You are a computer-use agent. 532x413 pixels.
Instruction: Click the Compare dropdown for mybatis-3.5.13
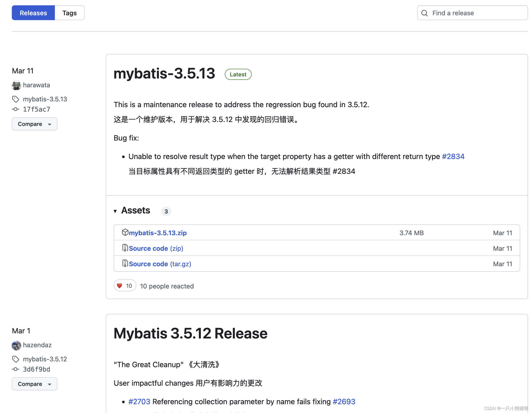tap(34, 124)
